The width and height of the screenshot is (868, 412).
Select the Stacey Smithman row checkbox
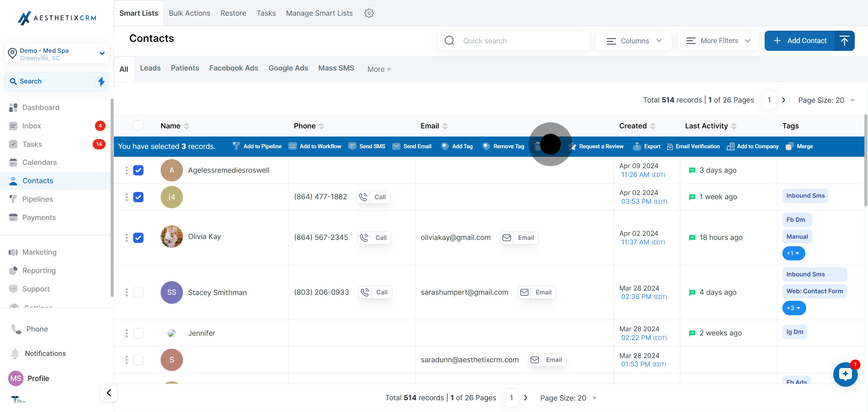(138, 292)
